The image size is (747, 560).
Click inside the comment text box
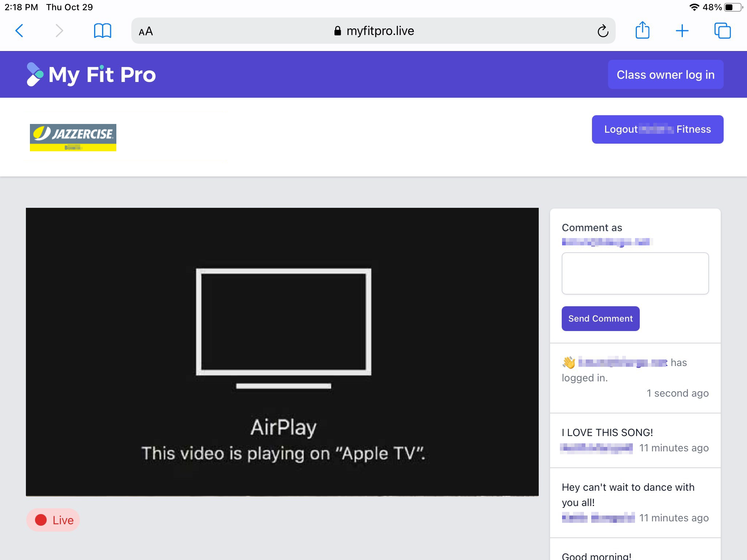[x=635, y=273]
